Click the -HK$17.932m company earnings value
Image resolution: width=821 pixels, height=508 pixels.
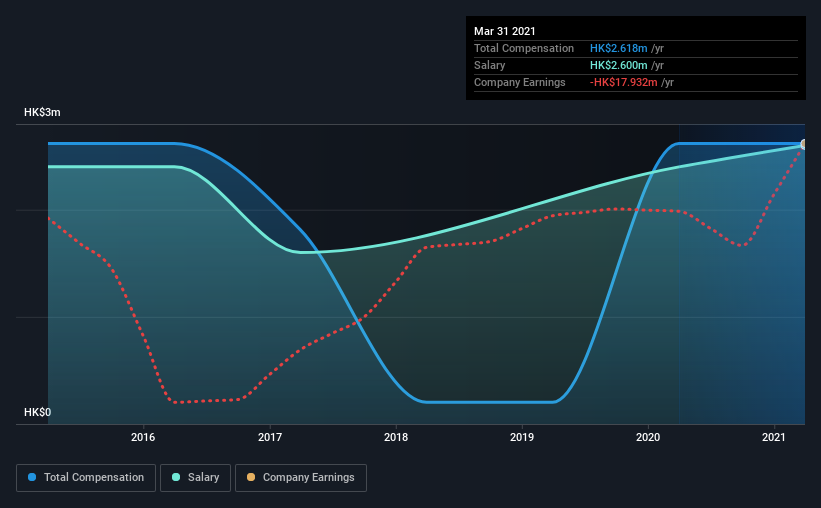(624, 83)
